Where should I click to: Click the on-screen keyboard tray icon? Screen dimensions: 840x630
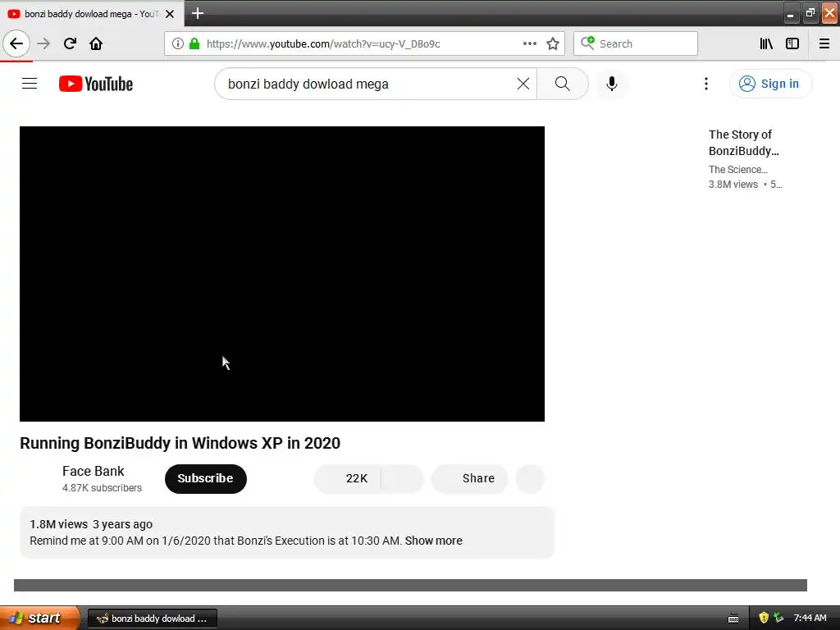733,619
